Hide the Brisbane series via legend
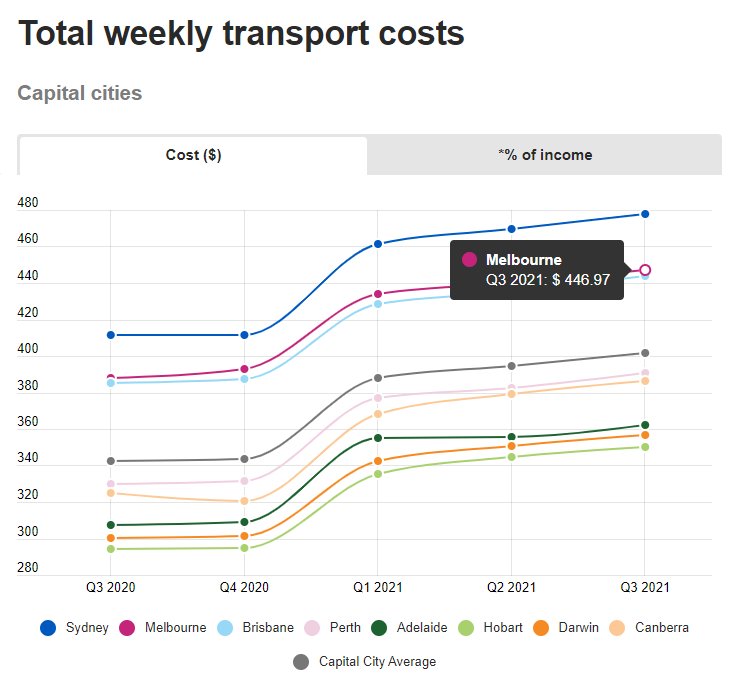Viewport: 735px width, 683px height. coord(255,628)
